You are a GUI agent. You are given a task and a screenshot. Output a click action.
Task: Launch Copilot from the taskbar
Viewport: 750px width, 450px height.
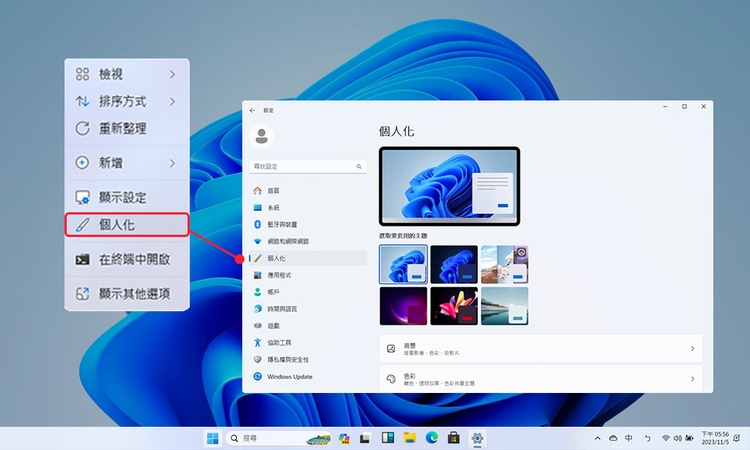point(344,438)
